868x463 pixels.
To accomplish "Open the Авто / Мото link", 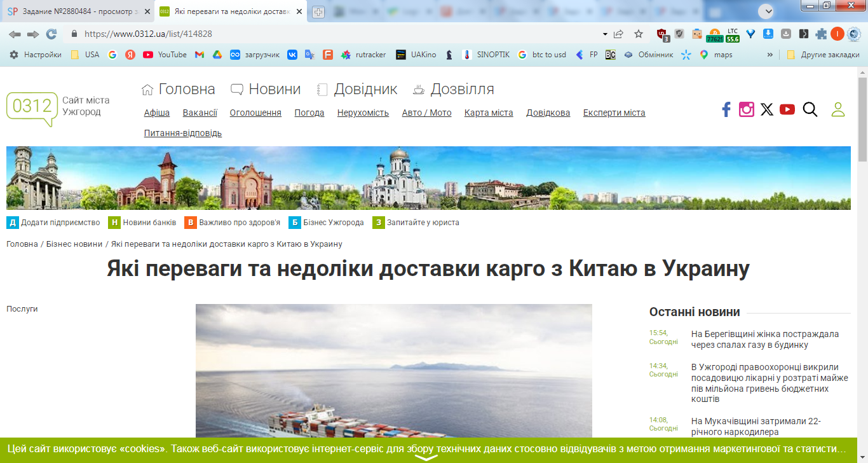I will tap(427, 113).
